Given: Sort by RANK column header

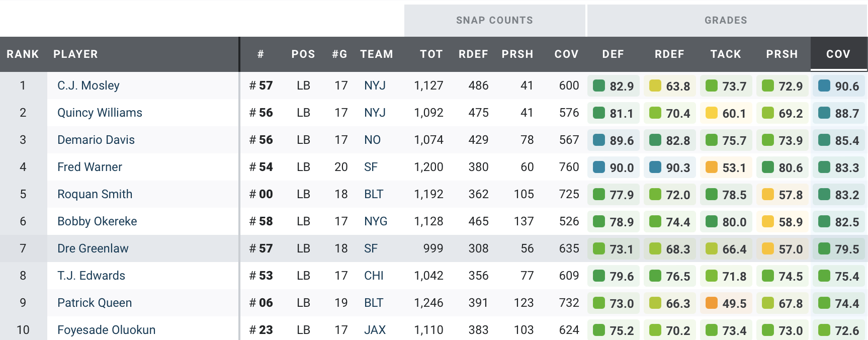Looking at the screenshot, I should [x=23, y=54].
